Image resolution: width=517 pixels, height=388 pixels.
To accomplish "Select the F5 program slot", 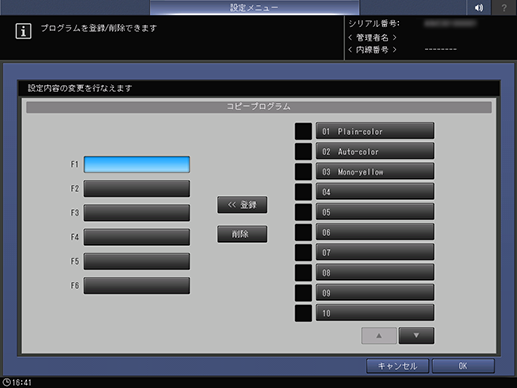I will 137,261.
